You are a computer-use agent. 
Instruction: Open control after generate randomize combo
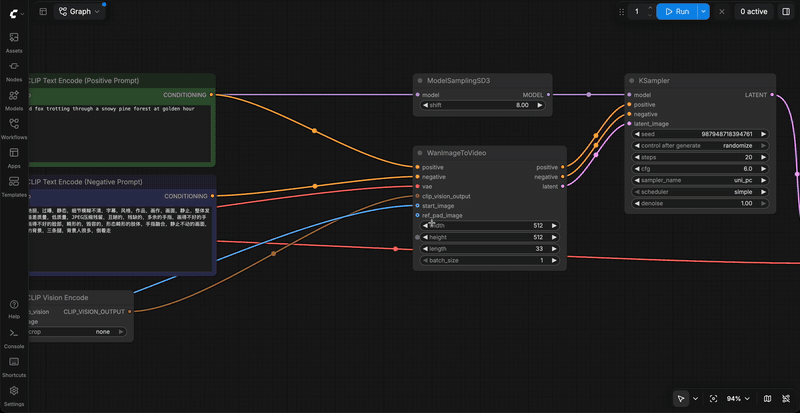coord(700,145)
